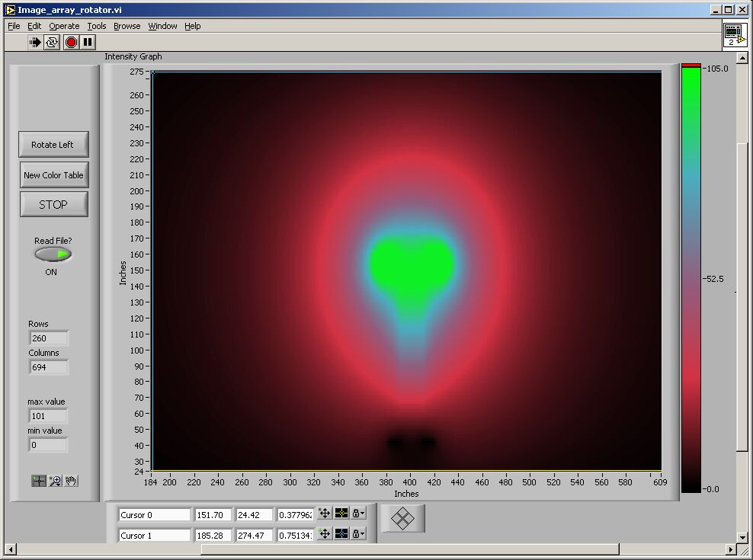
Task: Click the Rotate Left button
Action: click(x=53, y=145)
